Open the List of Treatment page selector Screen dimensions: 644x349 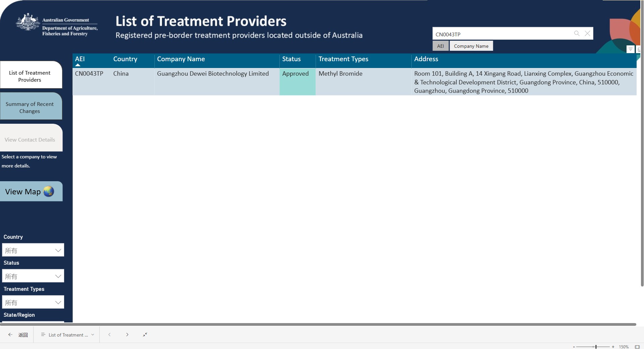pos(67,335)
